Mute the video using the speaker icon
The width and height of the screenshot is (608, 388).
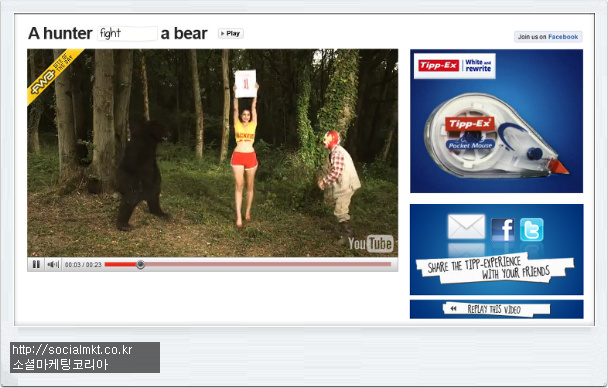(53, 264)
